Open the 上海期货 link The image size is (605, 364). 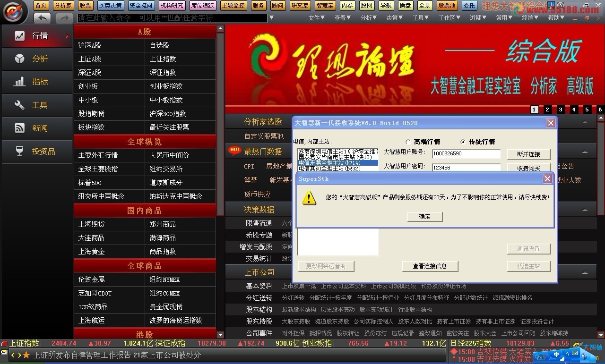(91, 224)
